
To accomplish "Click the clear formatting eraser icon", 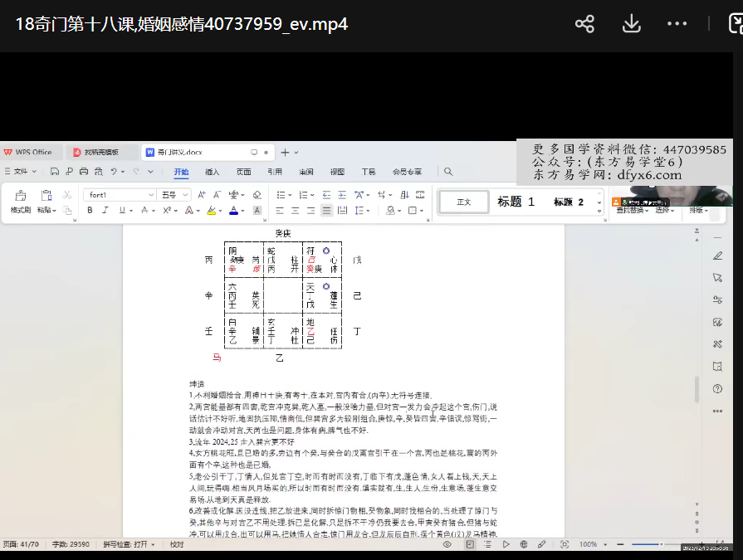I will tap(257, 195).
